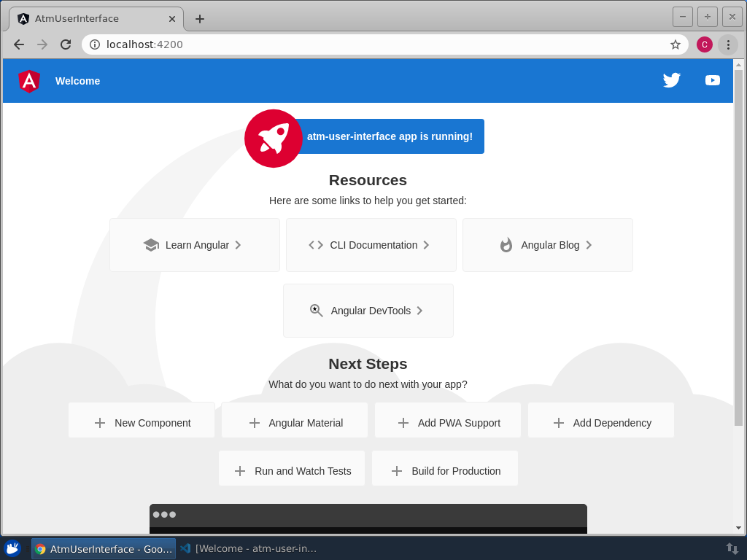The width and height of the screenshot is (747, 560).
Task: Open the Twitter icon link
Action: click(x=672, y=80)
